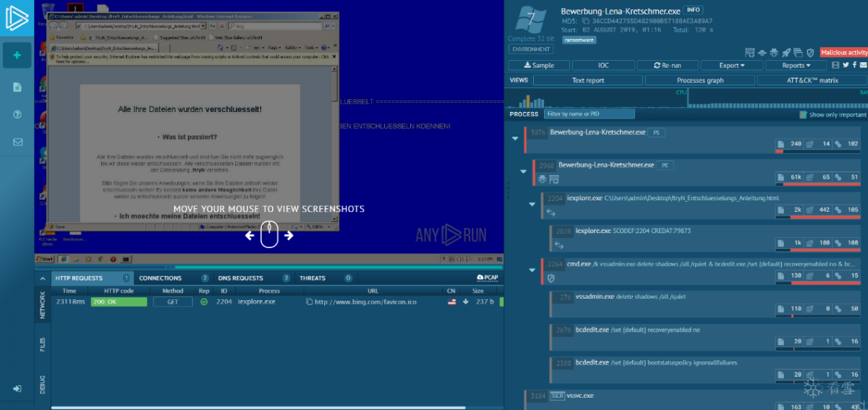Click the ENVIRONMENT button
Screen dimensions: 868x410
[x=530, y=49]
